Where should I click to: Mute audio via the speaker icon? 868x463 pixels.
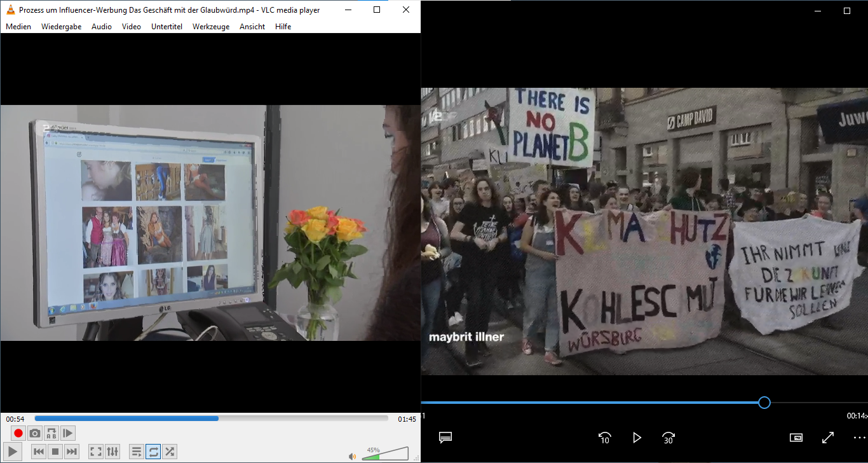352,456
